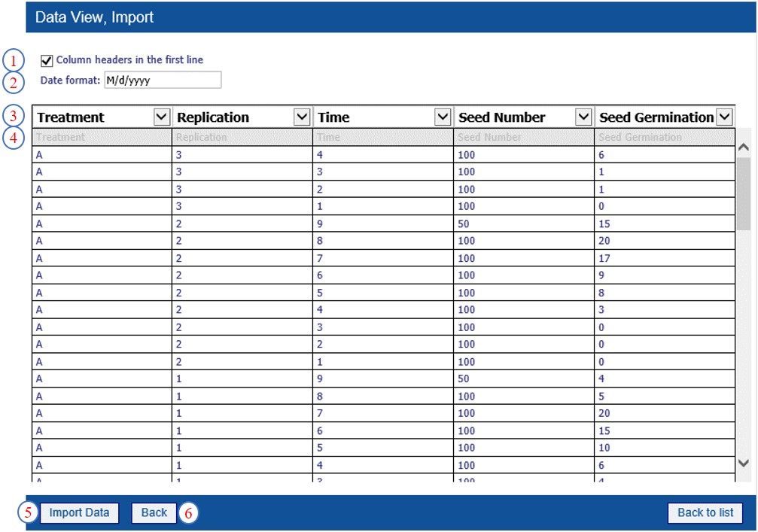Click the circled number 6 annotation marker
758x532 pixels.
coord(188,513)
